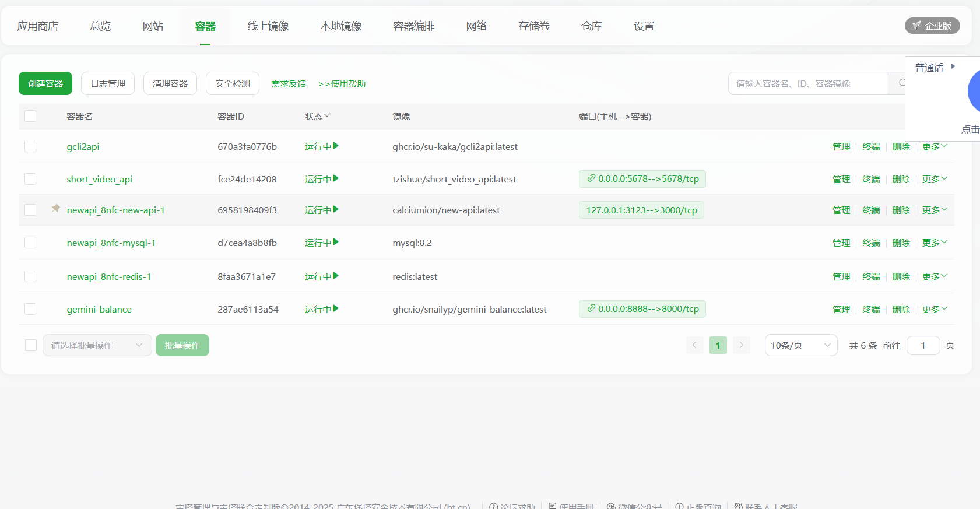Click the 创建容器 button
Screen dimensions: 980x509
pos(45,83)
